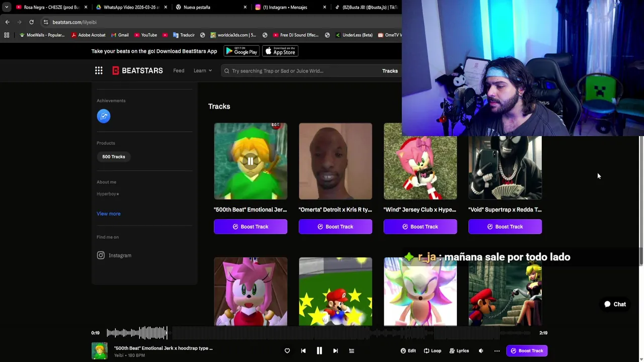Open the playback queue list icon
The width and height of the screenshot is (644, 362).
tap(352, 351)
